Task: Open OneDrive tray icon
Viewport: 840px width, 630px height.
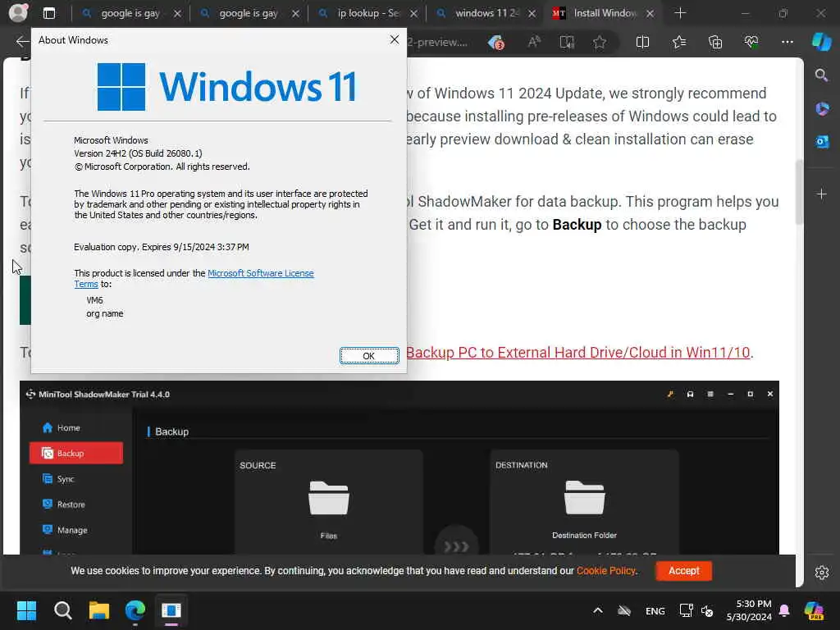Action: (624, 610)
